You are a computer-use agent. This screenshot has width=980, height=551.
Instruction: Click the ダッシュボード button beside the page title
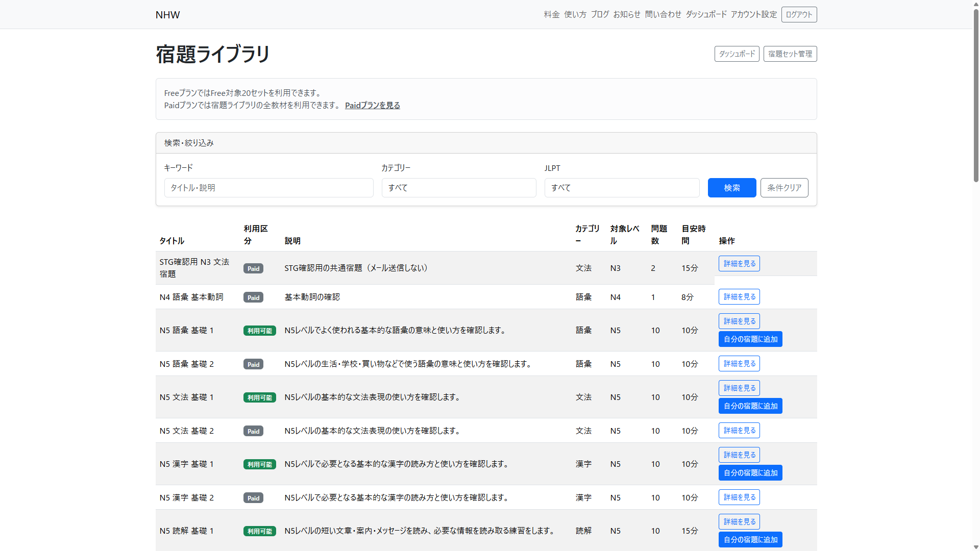coord(737,54)
